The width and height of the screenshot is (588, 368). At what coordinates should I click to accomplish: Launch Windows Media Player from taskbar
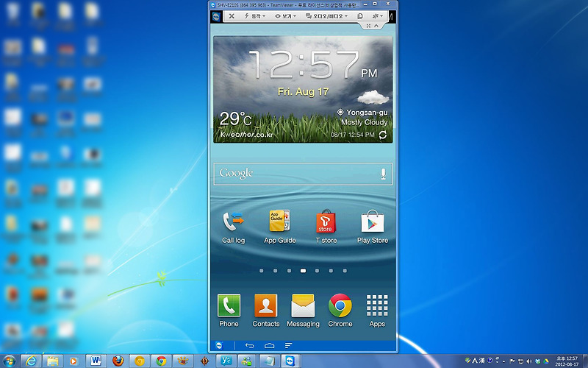pos(74,361)
